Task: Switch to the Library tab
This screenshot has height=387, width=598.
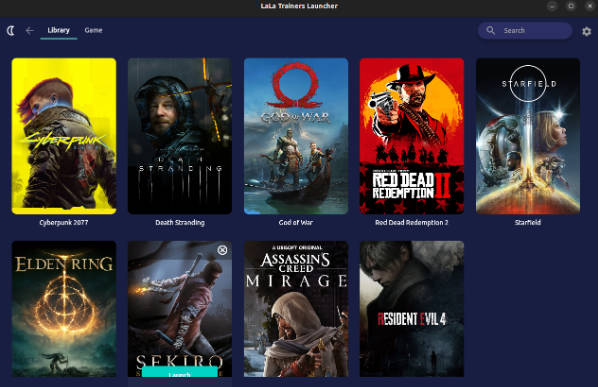Action: point(58,30)
